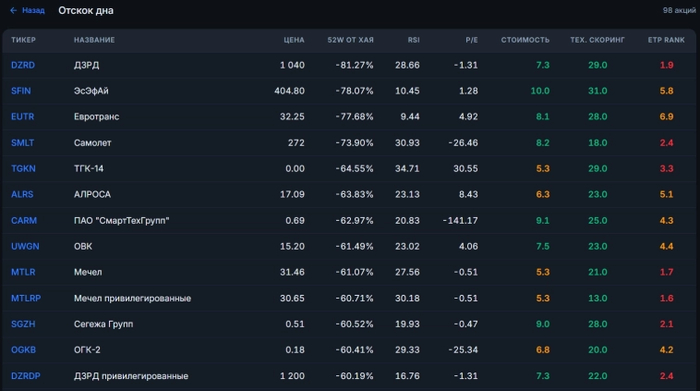
Task: Open ALRS ticker details
Action: click(x=22, y=195)
